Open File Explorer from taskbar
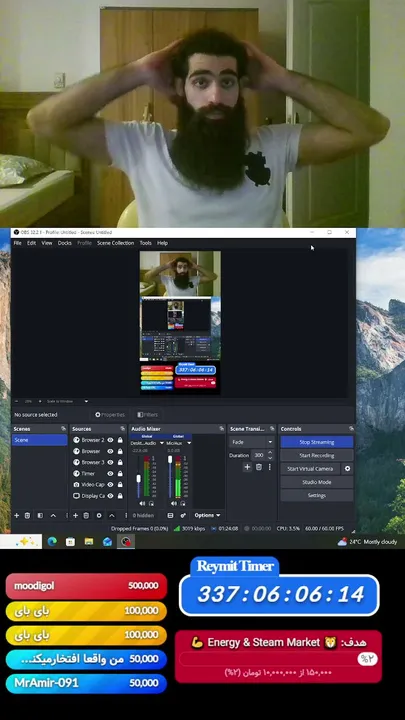 coord(89,542)
